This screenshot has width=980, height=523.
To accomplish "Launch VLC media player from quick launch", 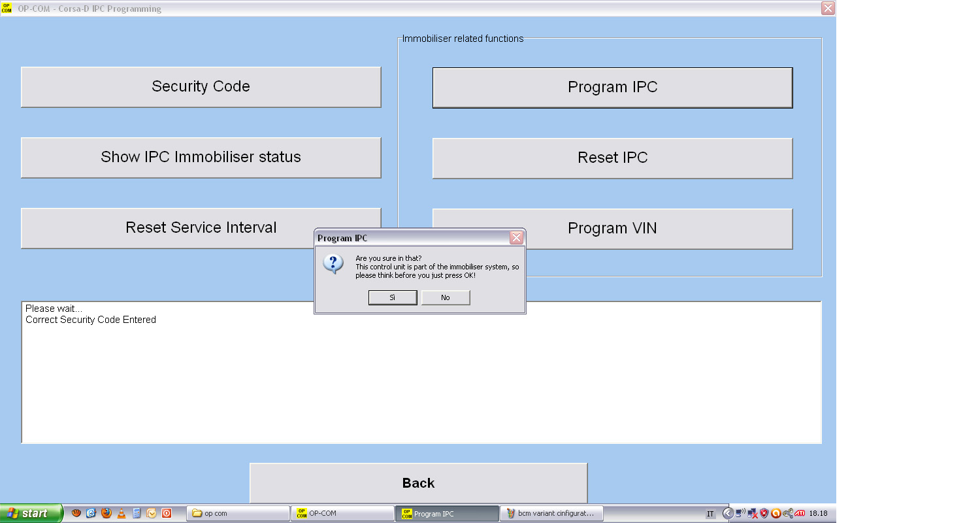I will 122,513.
